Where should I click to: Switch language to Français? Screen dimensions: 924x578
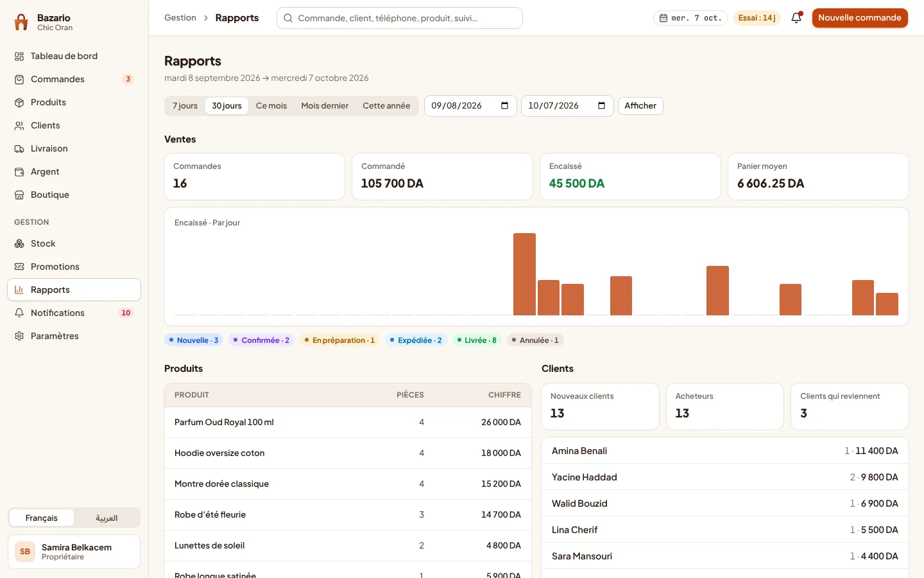(x=42, y=518)
